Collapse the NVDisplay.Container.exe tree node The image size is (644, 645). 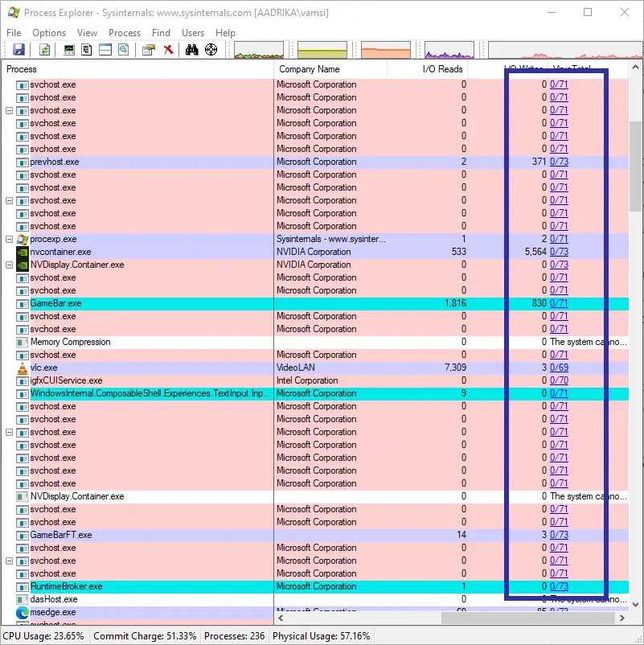tap(9, 265)
